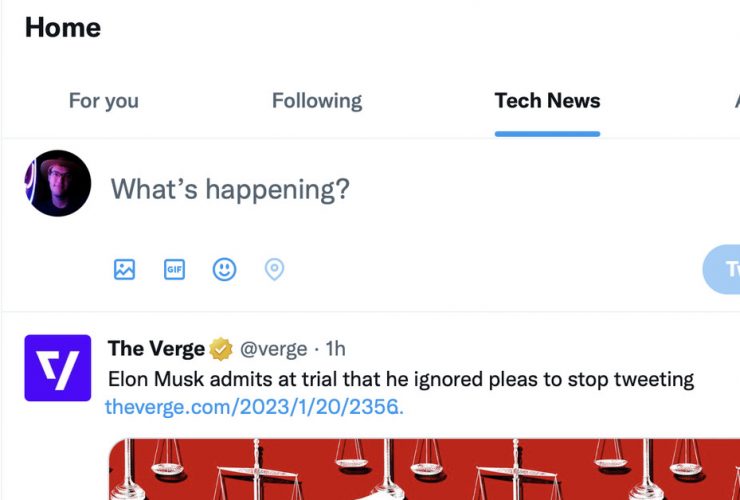The image size is (740, 500).
Task: Click your profile picture beside compose box
Action: pos(58,184)
